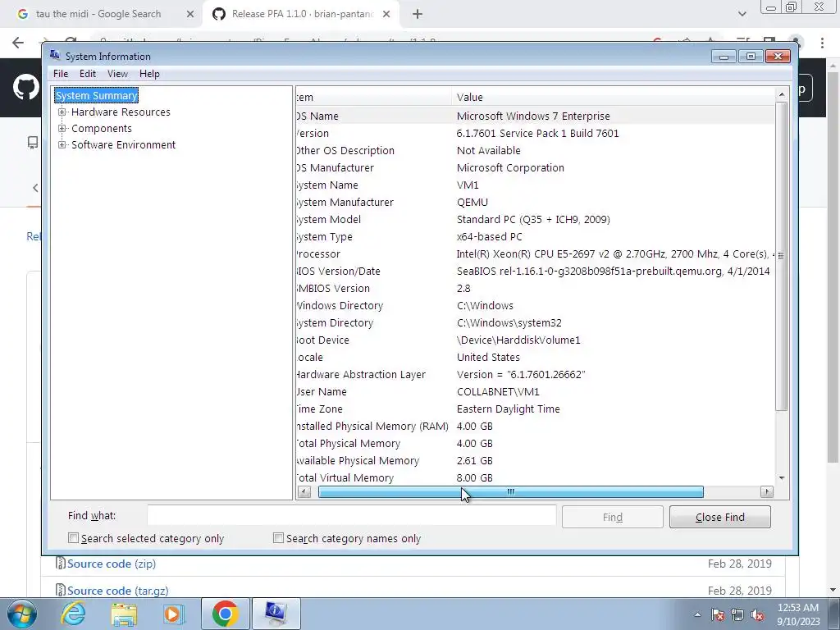Click Chrome's back navigation arrow

coord(18,43)
